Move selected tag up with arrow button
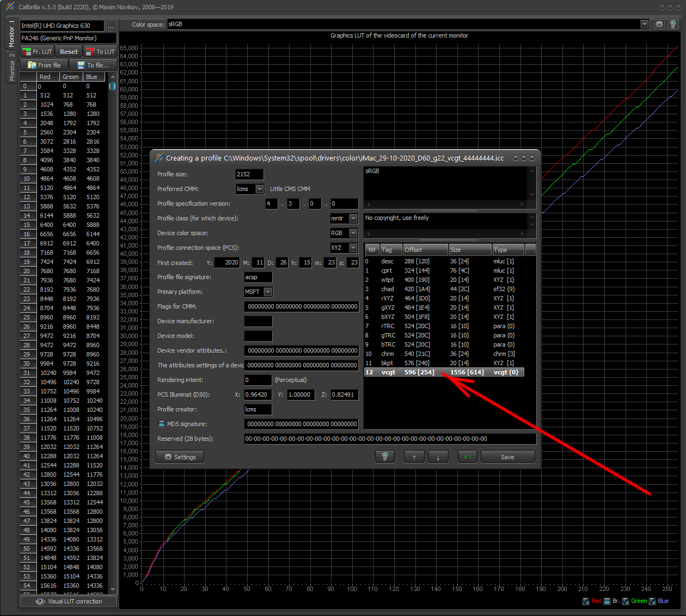The height and width of the screenshot is (616, 686). coord(414,457)
